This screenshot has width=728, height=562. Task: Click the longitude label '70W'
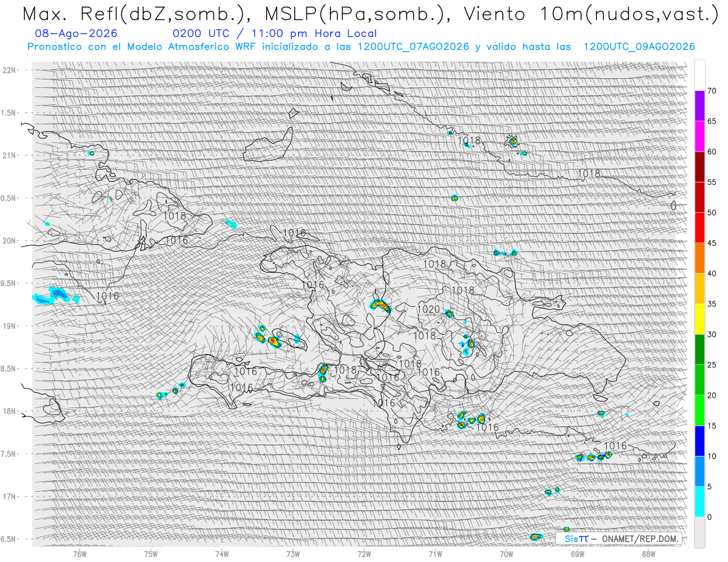(507, 554)
